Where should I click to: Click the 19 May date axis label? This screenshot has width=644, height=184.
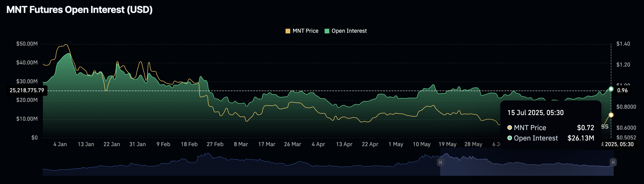click(x=448, y=144)
